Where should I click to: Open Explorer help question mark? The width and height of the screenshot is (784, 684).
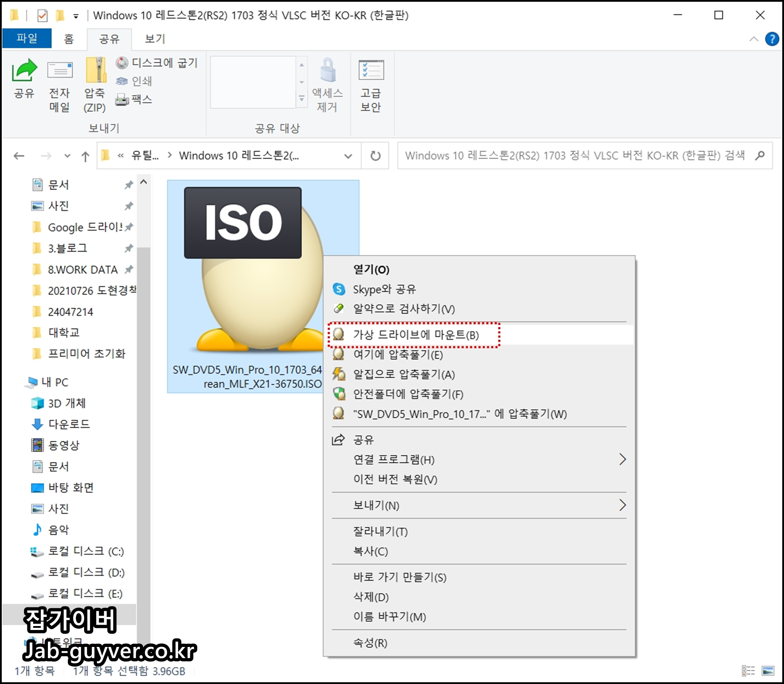click(772, 39)
